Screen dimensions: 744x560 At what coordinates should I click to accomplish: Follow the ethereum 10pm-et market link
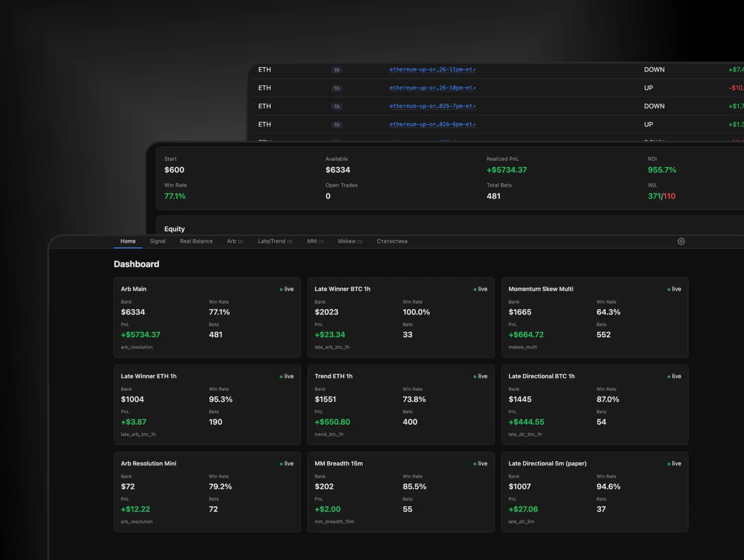point(432,88)
